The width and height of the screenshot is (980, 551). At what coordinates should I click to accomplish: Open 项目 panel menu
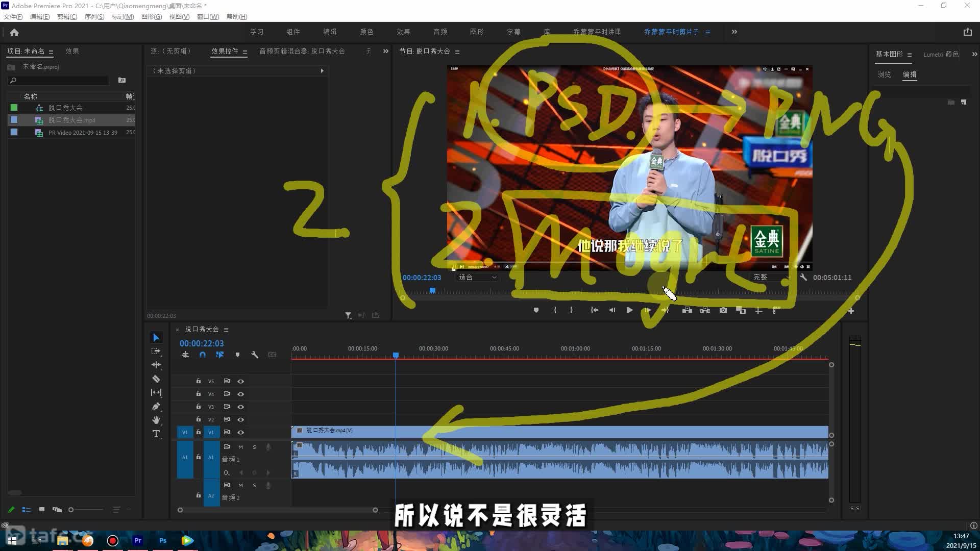pos(51,52)
